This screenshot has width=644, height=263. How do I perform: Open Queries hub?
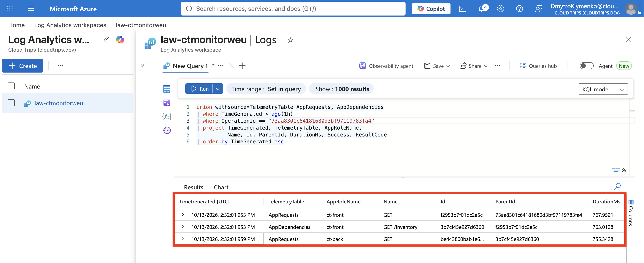pyautogui.click(x=538, y=66)
